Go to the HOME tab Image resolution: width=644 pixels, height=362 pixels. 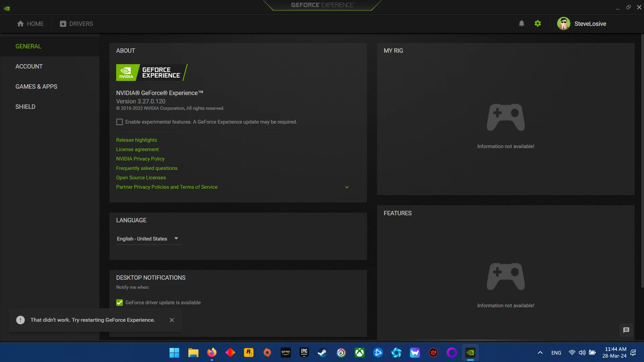[31, 24]
